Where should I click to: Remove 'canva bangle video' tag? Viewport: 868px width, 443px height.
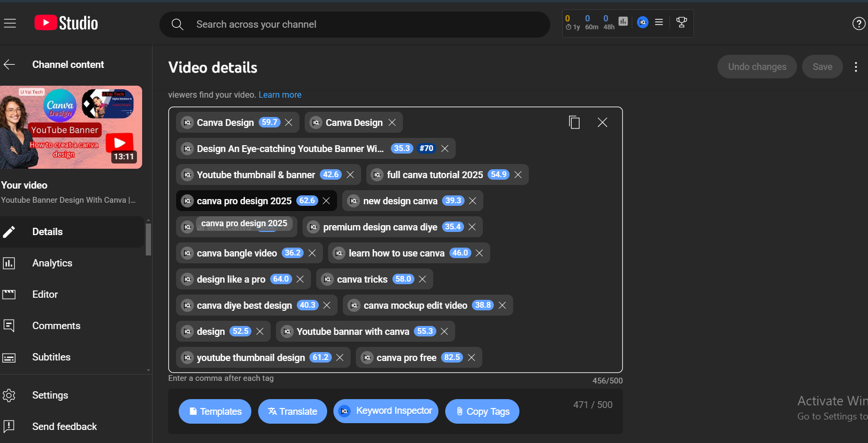point(312,253)
